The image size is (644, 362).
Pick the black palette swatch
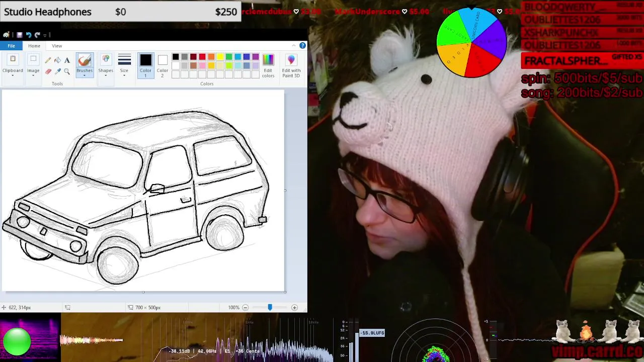click(176, 57)
